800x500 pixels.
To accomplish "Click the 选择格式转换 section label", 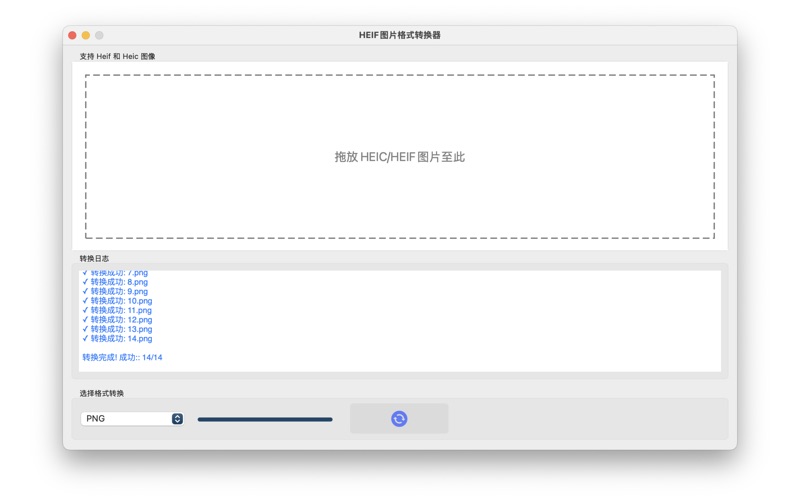I will click(x=102, y=393).
